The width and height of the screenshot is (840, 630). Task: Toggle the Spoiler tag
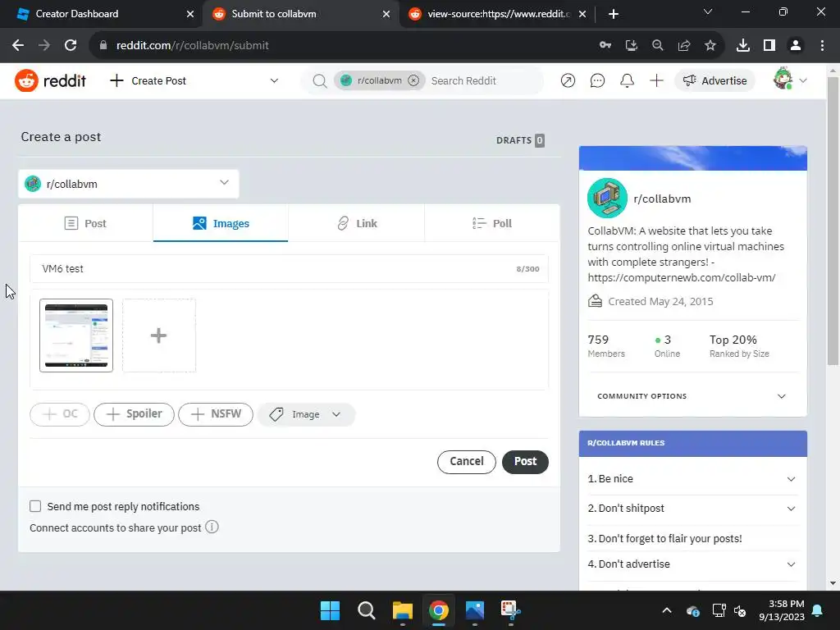click(x=134, y=414)
